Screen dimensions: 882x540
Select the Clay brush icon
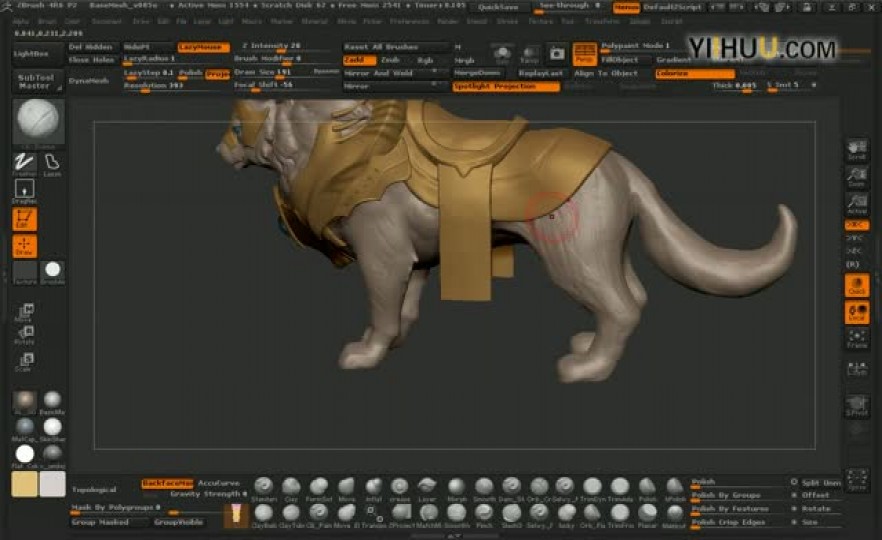click(291, 488)
